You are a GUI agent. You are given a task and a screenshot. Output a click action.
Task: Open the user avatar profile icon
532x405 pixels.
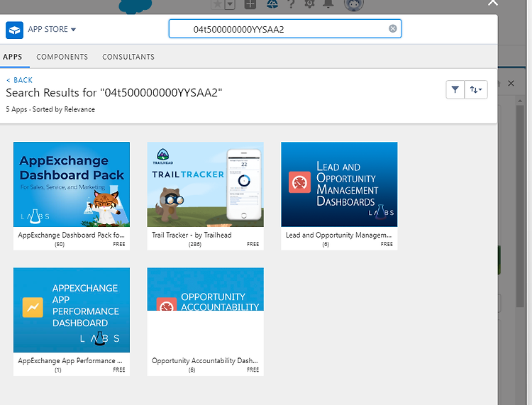[353, 4]
